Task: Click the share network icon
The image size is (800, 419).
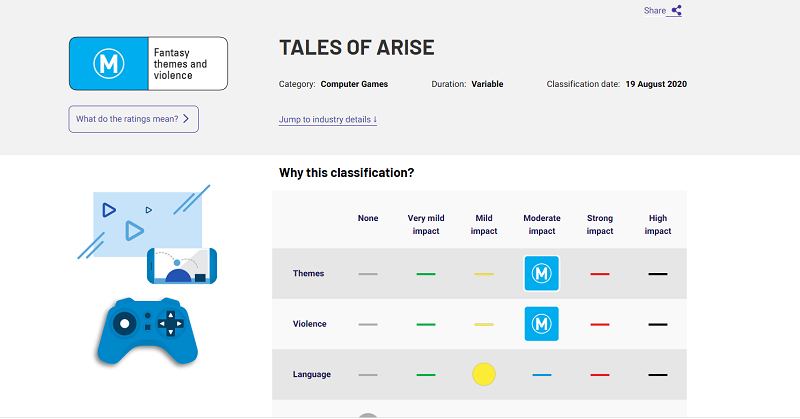Action: pos(677,10)
